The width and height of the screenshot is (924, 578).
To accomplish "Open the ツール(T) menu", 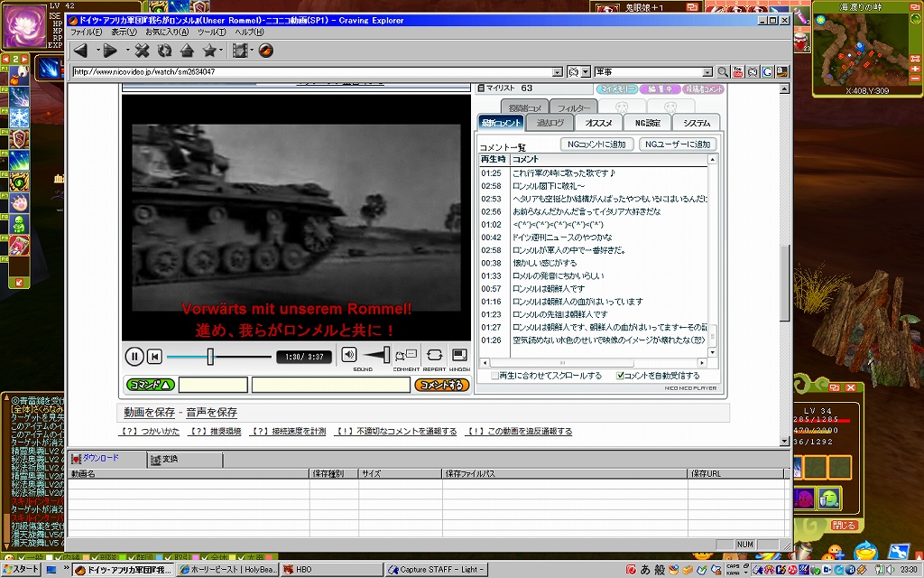I will pyautogui.click(x=211, y=32).
